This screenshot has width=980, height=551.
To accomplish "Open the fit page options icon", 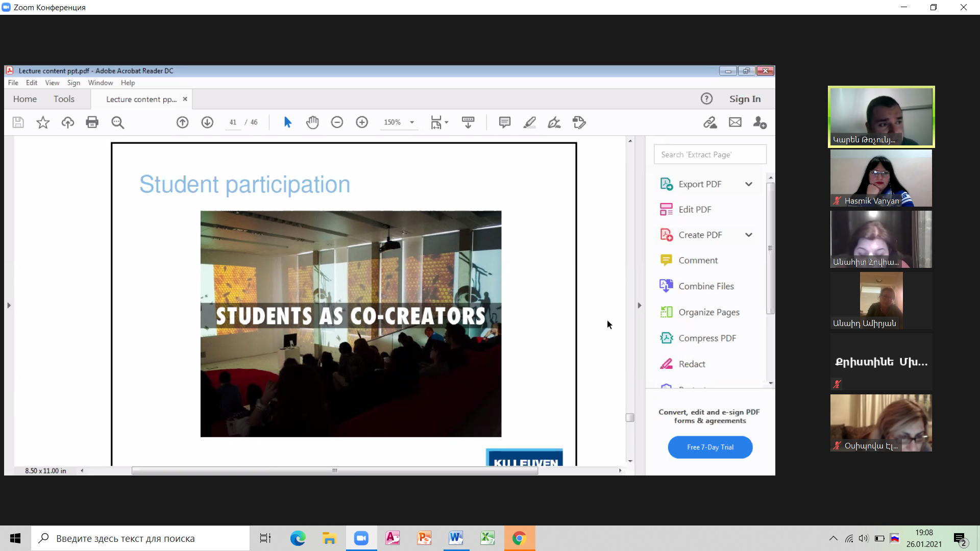I will [x=439, y=122].
